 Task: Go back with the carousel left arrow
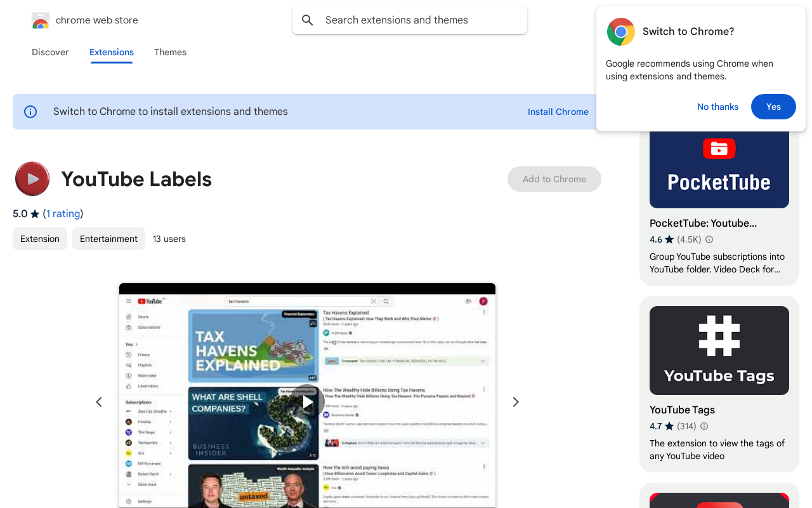click(98, 402)
